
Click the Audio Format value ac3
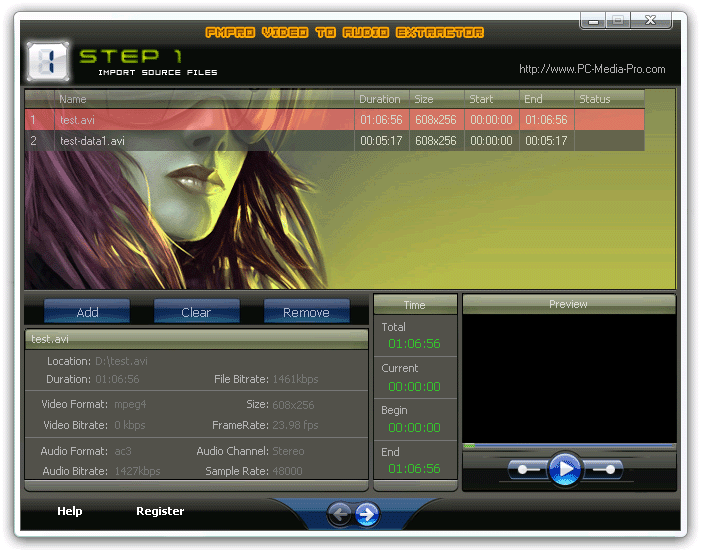123,451
